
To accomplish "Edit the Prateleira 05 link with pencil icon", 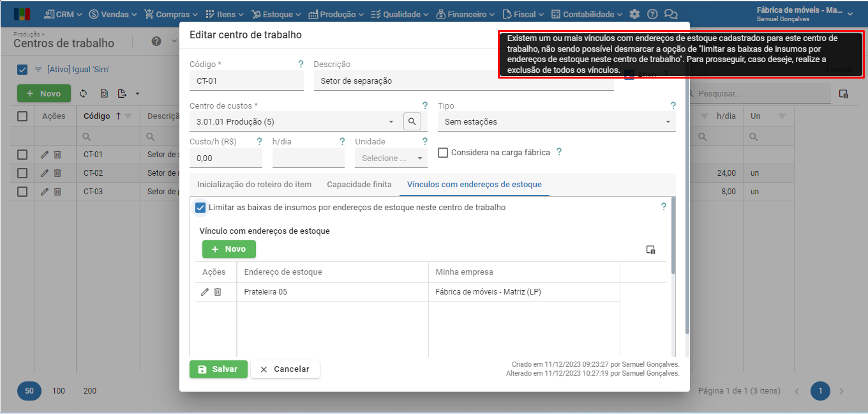I will [205, 292].
